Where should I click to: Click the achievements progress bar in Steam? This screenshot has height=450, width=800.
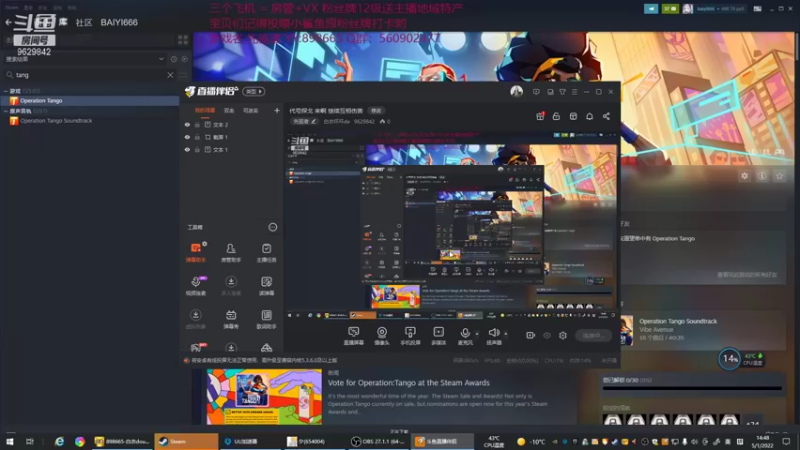[692, 388]
